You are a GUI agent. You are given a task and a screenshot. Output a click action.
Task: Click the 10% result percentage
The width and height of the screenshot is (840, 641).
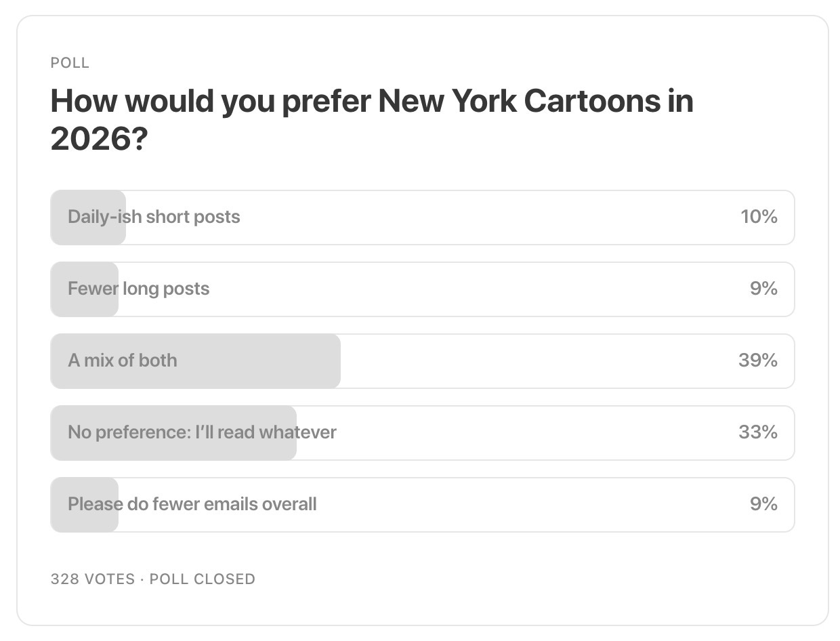pyautogui.click(x=759, y=217)
